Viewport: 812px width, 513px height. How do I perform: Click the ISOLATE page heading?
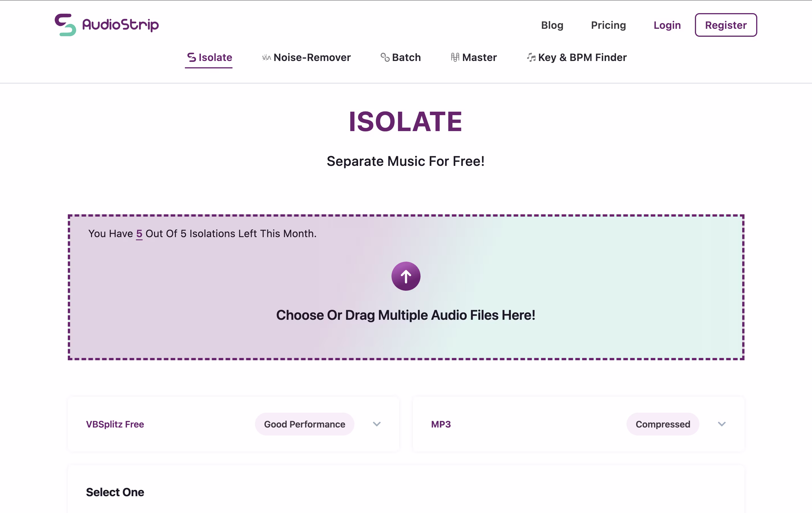pos(406,122)
